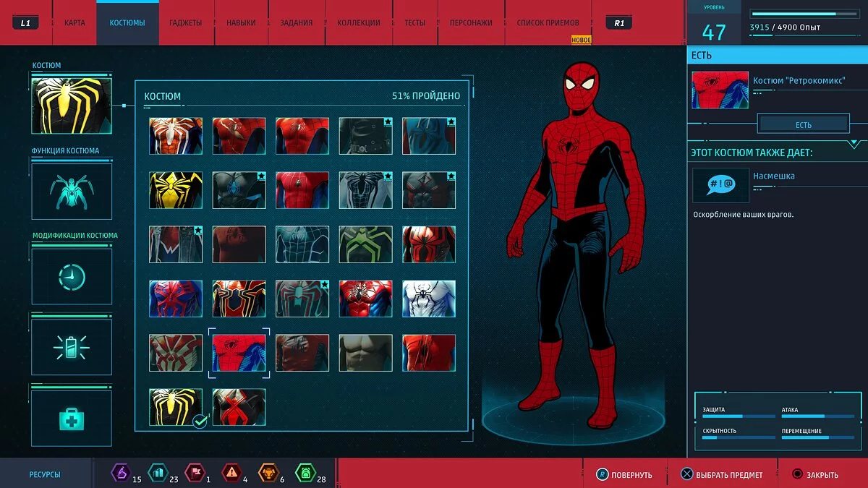The height and width of the screenshot is (488, 868).
Task: Go to the ГАДЖЕТЫ tab
Action: click(x=186, y=23)
